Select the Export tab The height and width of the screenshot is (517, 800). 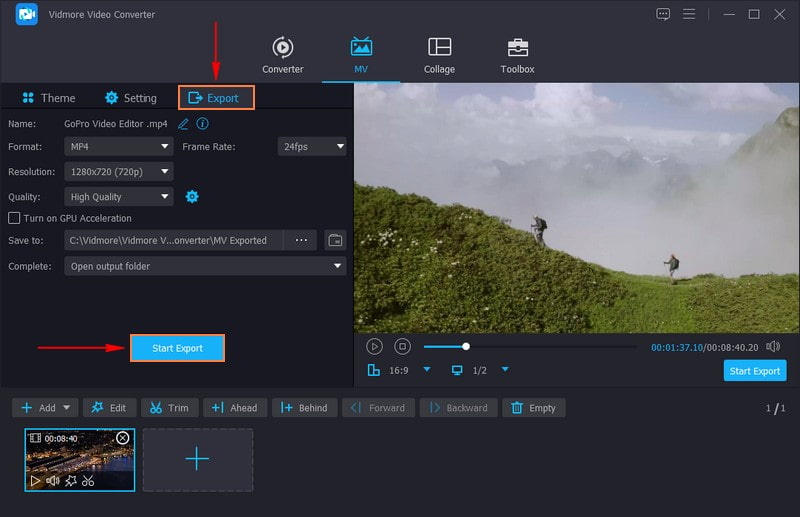point(216,98)
